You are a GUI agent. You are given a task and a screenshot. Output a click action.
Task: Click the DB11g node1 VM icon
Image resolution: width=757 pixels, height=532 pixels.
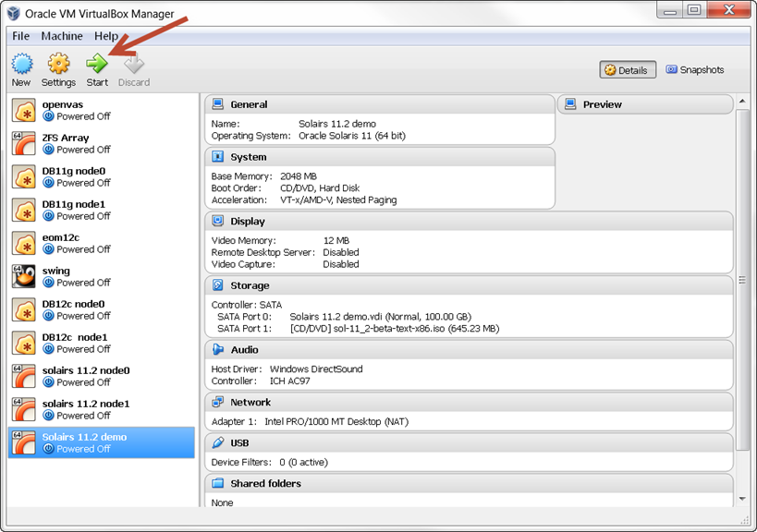coord(24,211)
